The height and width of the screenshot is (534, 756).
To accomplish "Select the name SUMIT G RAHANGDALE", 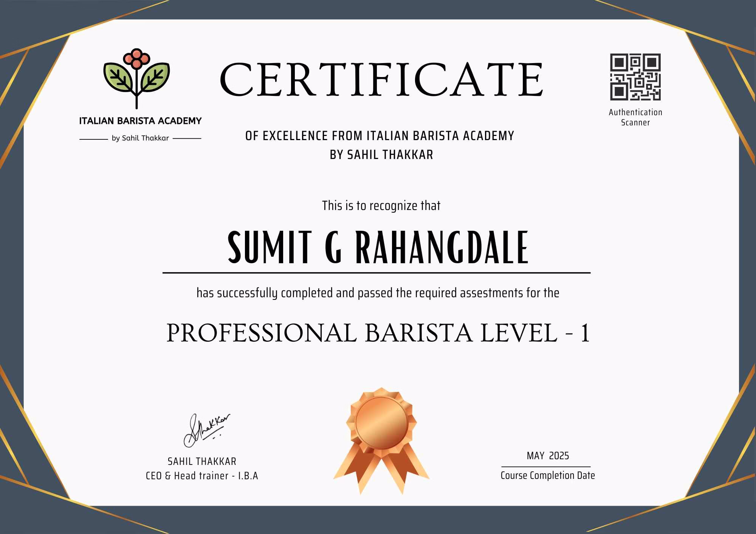I will [x=378, y=247].
